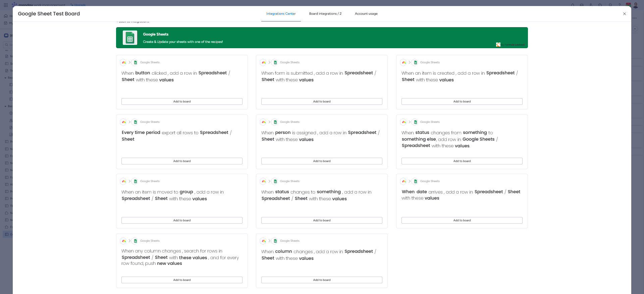Open the user avatar menu in top bar

click(635, 5)
